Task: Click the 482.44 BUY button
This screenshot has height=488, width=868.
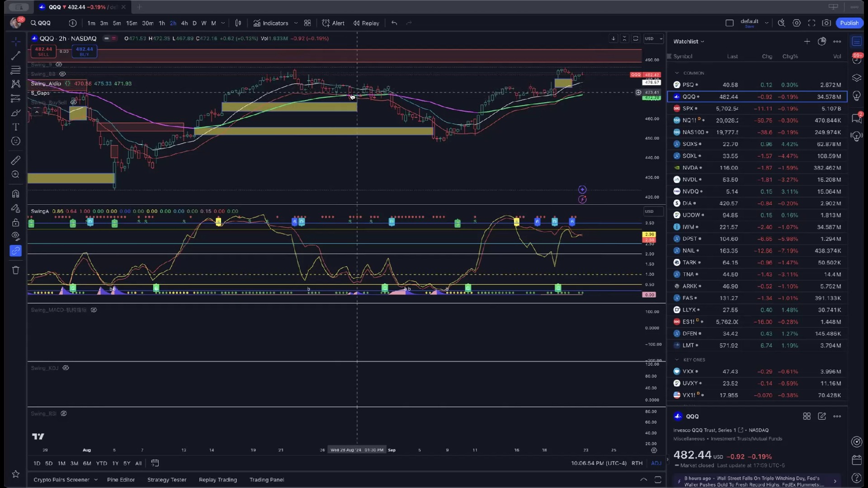Action: pyautogui.click(x=85, y=52)
